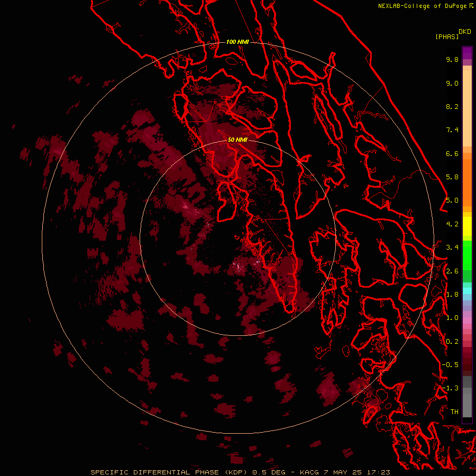The height and width of the screenshot is (476, 476).
Task: Click the 8.2 scale label
Action: click(x=452, y=106)
